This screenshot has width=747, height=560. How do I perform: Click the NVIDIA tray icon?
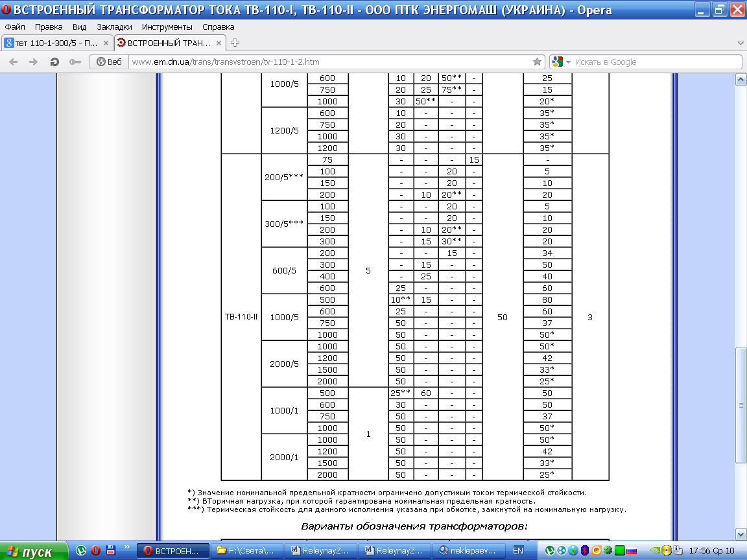click(x=655, y=551)
